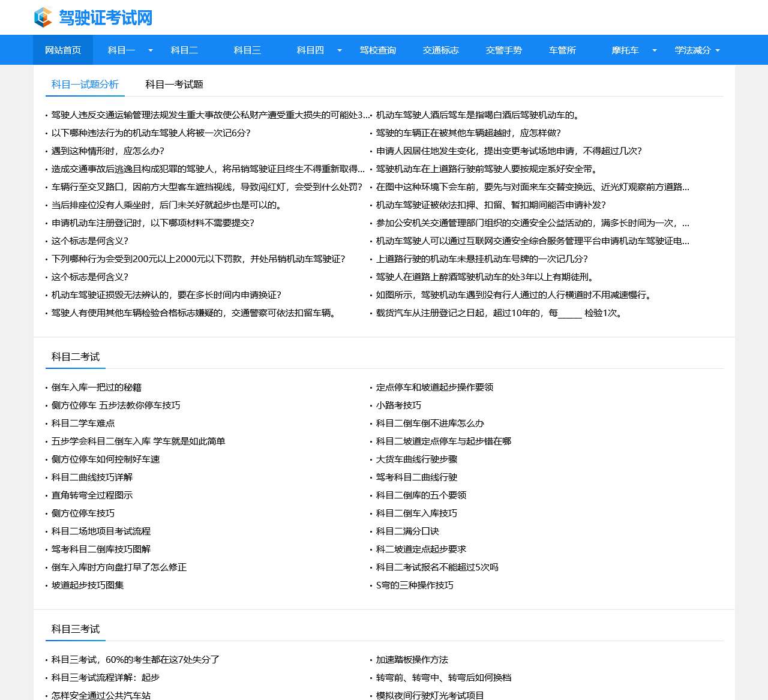Viewport: 768px width, 700px height.
Task: Open question 机动车驾驶人酒后驾车是指喝白酒
Action: click(x=478, y=115)
